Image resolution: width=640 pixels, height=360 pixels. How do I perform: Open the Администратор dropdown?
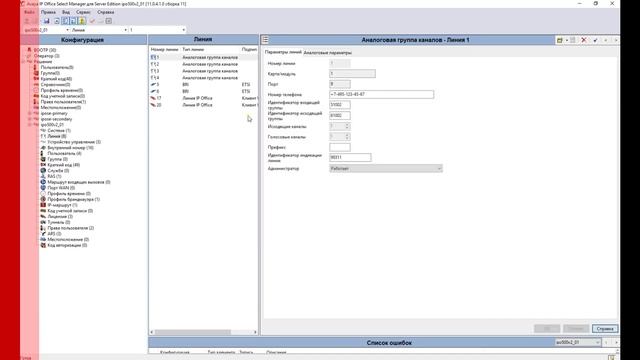click(x=386, y=168)
